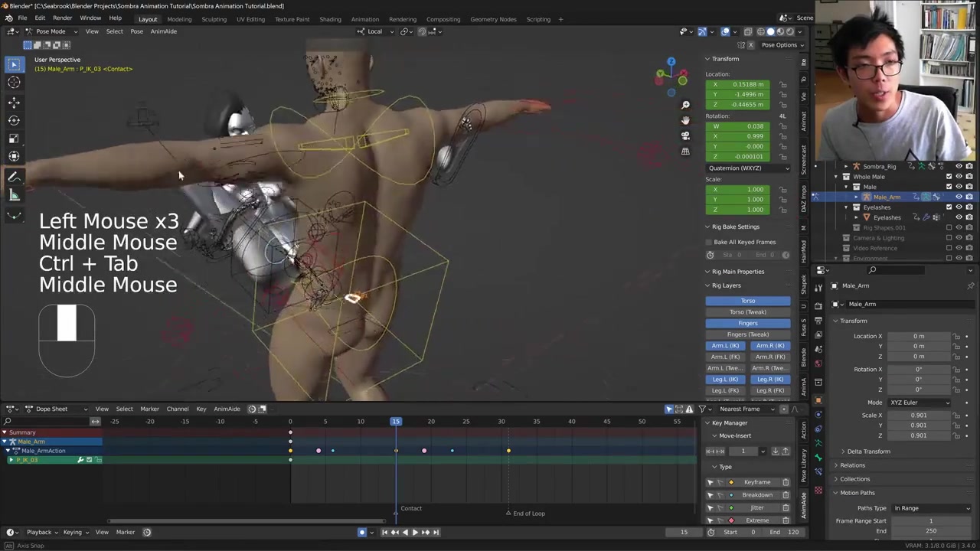Image resolution: width=980 pixels, height=551 pixels.
Task: Open Quaternion (WXYZ) rotation mode dropdown
Action: pyautogui.click(x=748, y=168)
